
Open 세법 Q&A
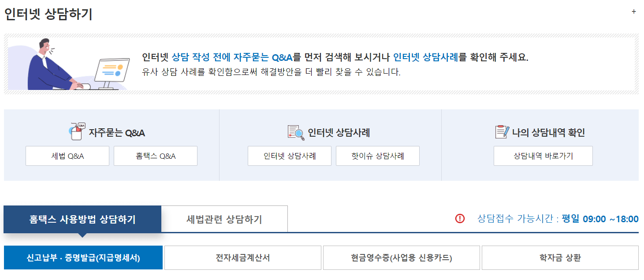tap(67, 156)
